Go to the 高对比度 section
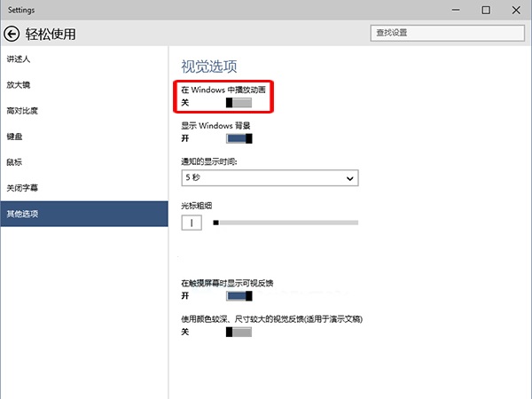Screen dimensions: 532x399 (x=22, y=111)
